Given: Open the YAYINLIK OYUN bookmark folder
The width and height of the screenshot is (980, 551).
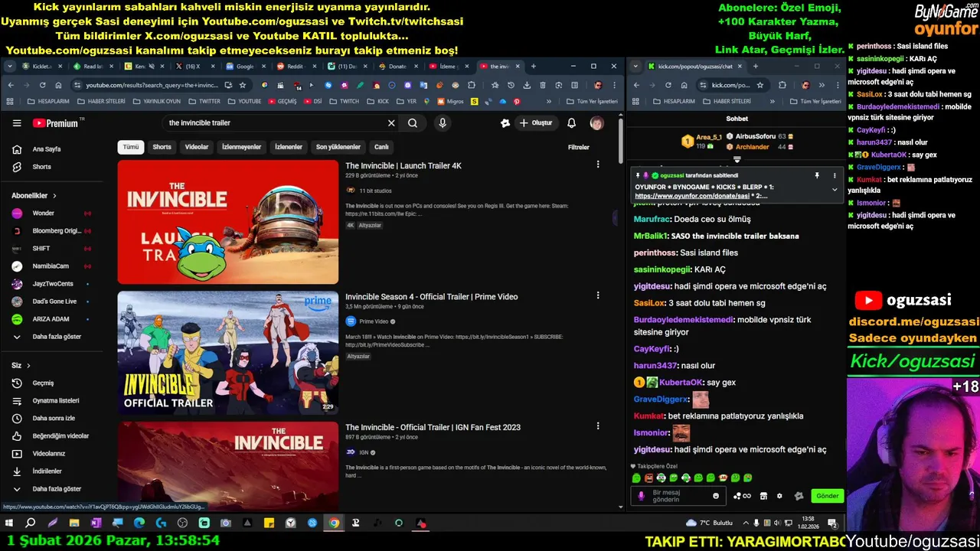Looking at the screenshot, I should tap(156, 101).
